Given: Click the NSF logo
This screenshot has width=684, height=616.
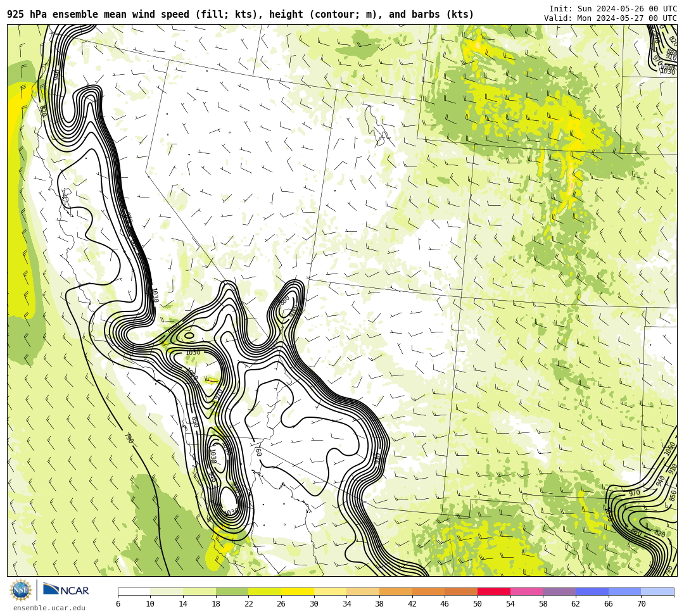Looking at the screenshot, I should (x=20, y=590).
